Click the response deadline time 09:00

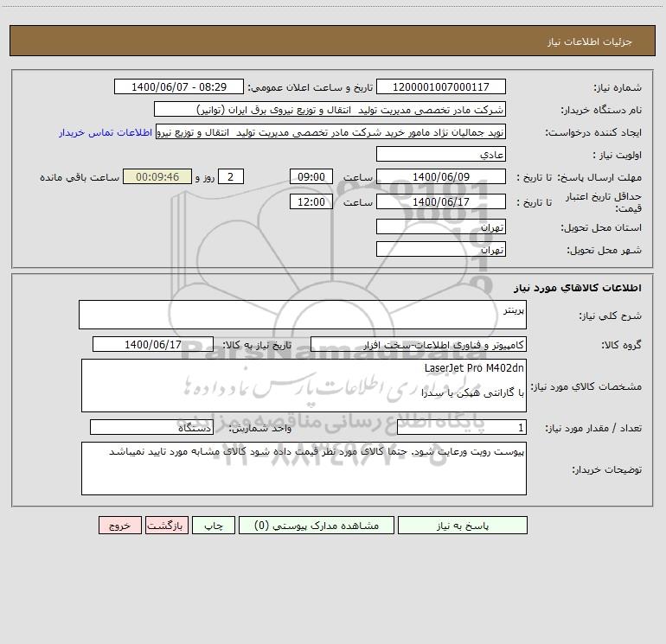point(311,176)
